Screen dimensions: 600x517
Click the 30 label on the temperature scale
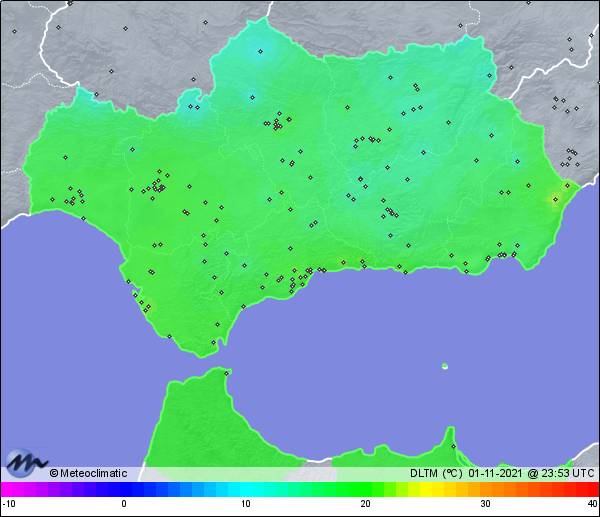[x=486, y=504]
